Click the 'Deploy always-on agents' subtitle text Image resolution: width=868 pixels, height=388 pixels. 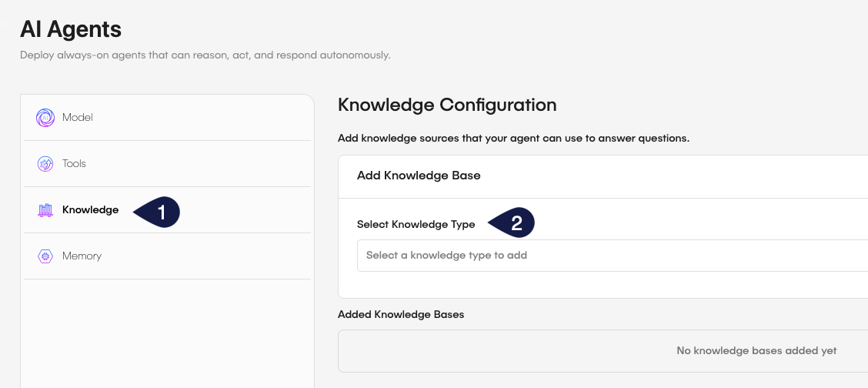click(x=205, y=55)
